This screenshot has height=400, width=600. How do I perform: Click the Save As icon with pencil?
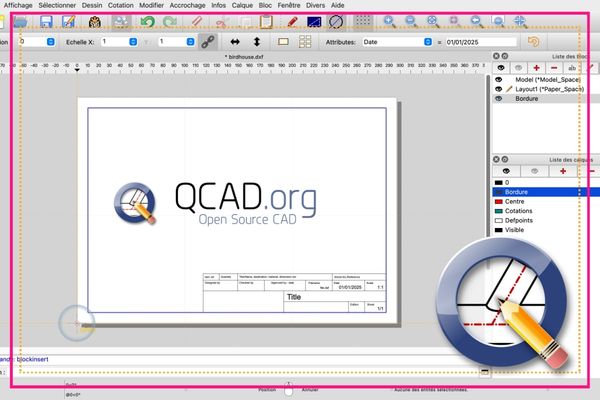click(x=68, y=21)
